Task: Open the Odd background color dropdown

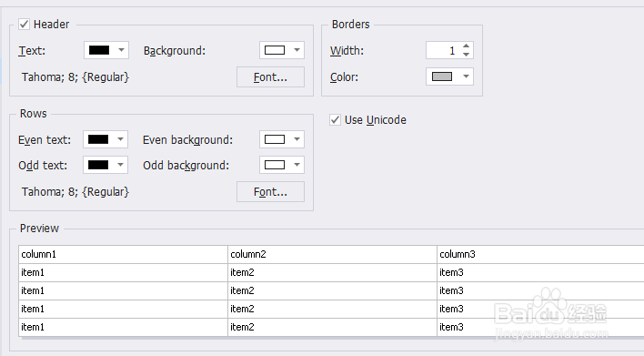Action: point(297,165)
